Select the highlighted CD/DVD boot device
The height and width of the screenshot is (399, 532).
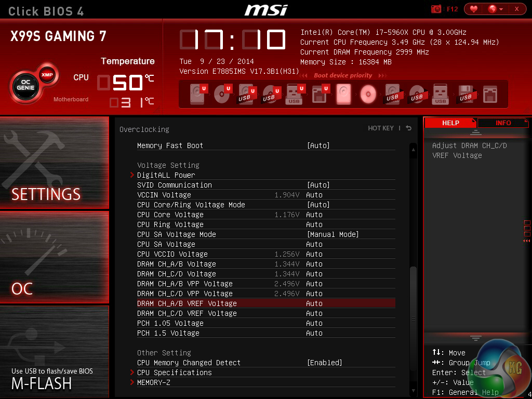coord(368,94)
